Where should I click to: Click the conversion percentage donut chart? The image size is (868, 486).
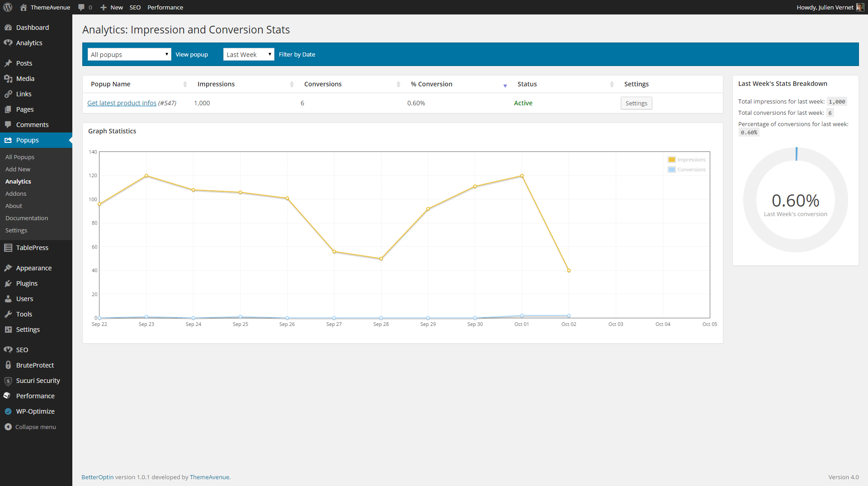pos(795,200)
